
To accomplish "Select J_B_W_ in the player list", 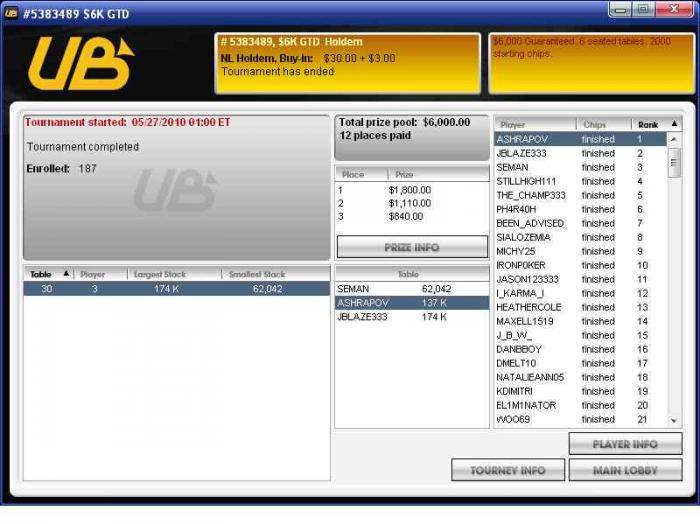I will click(x=580, y=335).
